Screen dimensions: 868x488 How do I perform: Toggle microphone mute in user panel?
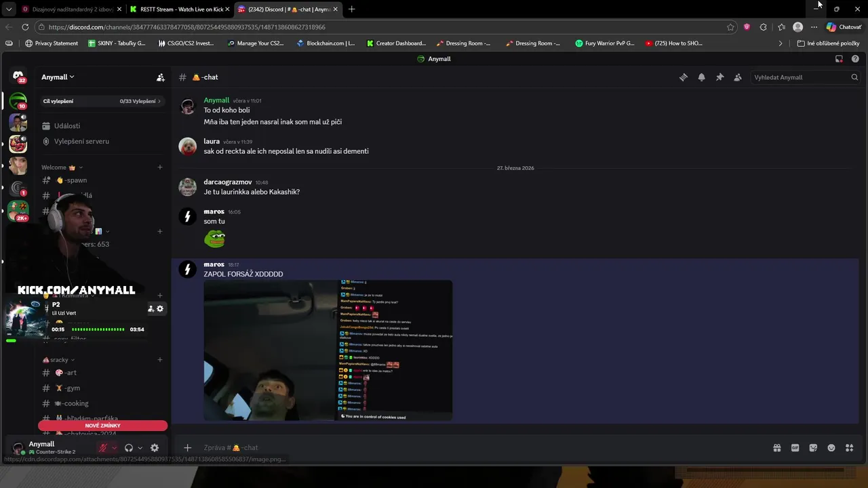coord(103,448)
